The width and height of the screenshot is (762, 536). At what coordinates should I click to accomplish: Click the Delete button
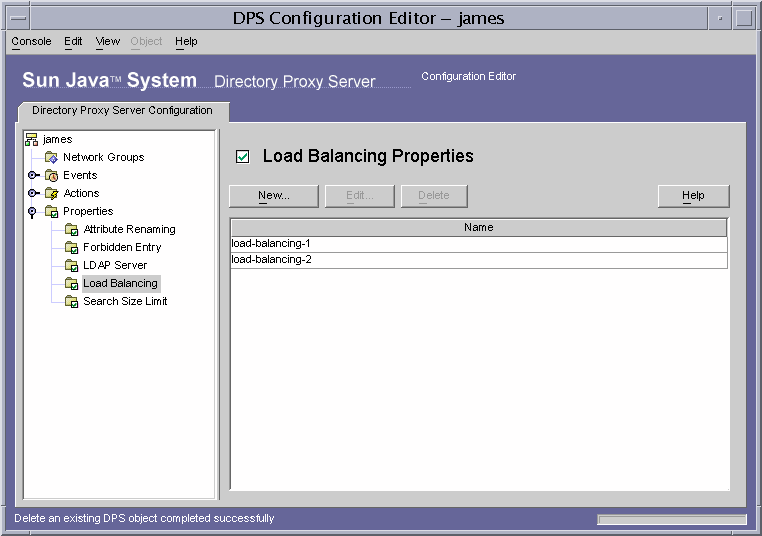434,196
